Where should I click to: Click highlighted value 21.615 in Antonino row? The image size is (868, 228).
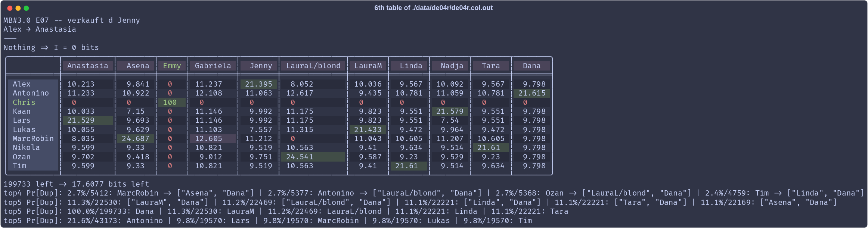point(532,93)
